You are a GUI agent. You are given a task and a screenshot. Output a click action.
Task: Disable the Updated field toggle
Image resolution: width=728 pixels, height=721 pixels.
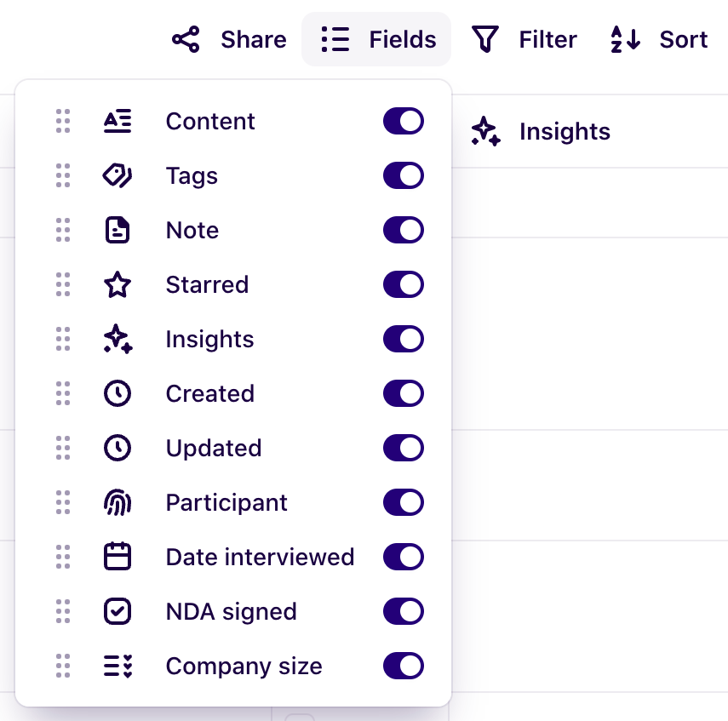(x=404, y=448)
